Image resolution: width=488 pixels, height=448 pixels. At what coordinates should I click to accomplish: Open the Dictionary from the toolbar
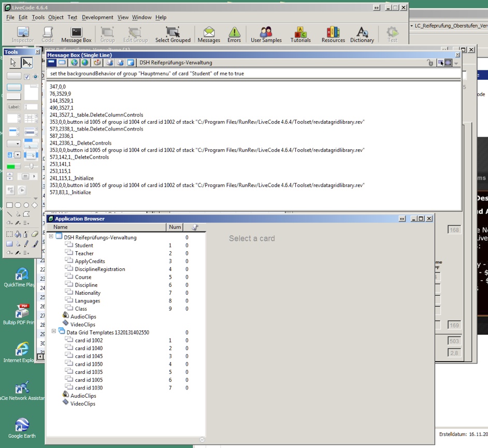click(362, 35)
